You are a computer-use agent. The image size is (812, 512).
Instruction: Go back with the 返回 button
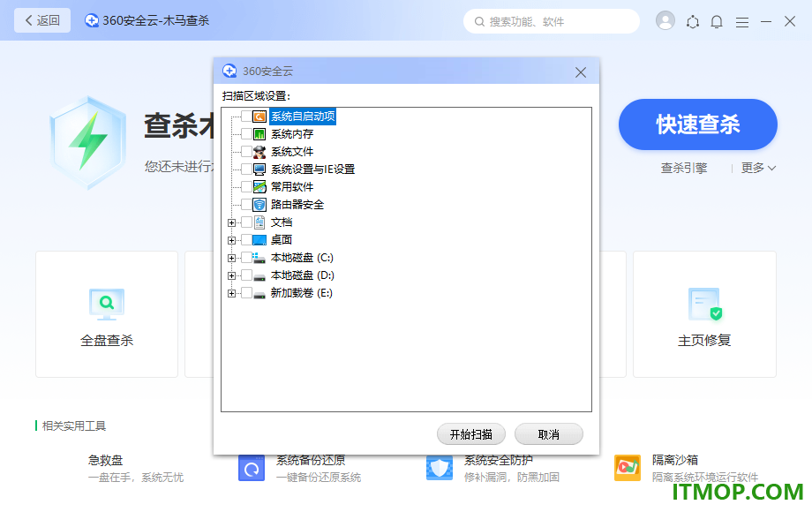click(42, 20)
